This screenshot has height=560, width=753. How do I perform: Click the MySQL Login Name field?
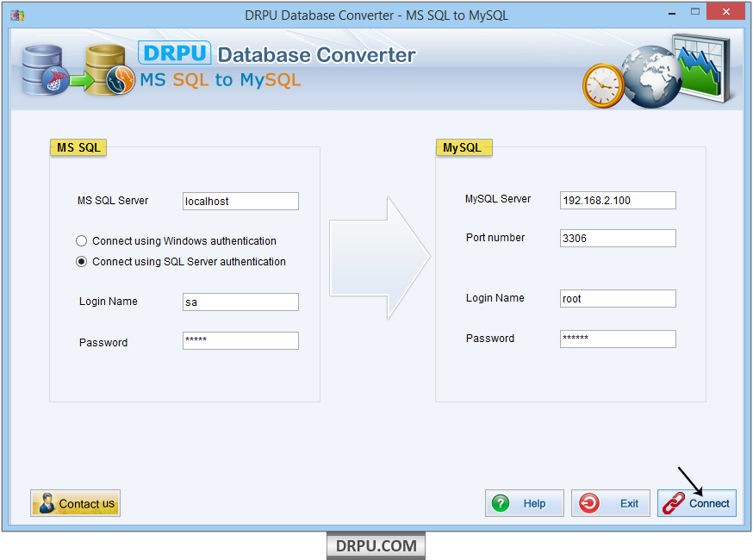[618, 298]
